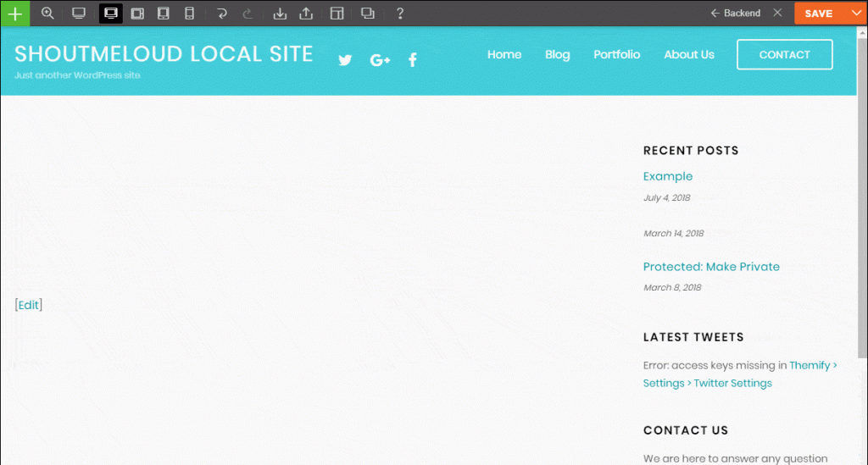Image resolution: width=868 pixels, height=465 pixels.
Task: Go to Backend editor
Action: [736, 13]
